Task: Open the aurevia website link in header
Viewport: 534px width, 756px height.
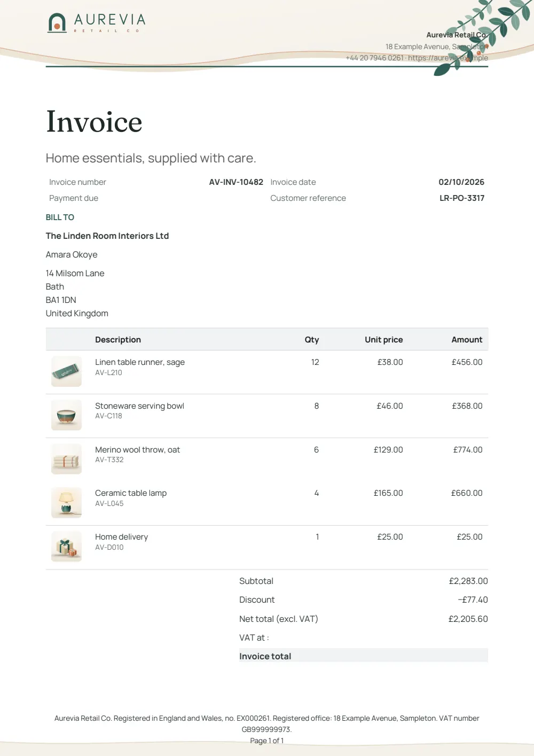Action: pos(448,58)
